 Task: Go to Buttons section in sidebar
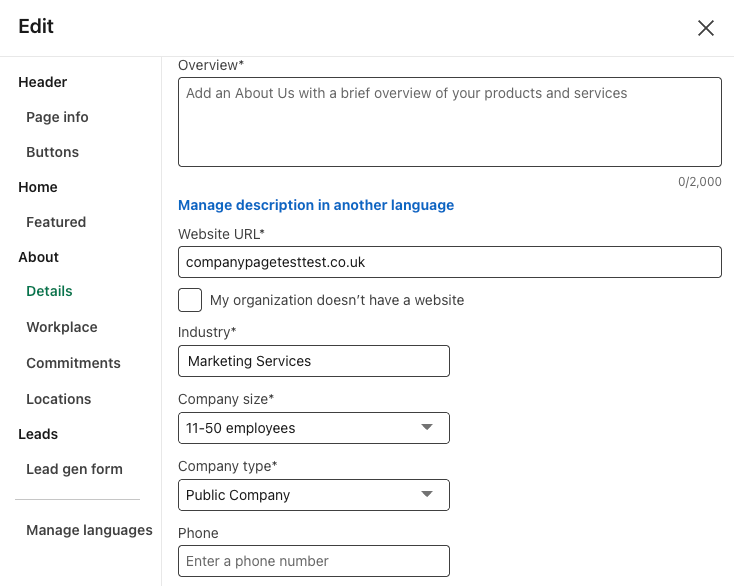point(52,152)
